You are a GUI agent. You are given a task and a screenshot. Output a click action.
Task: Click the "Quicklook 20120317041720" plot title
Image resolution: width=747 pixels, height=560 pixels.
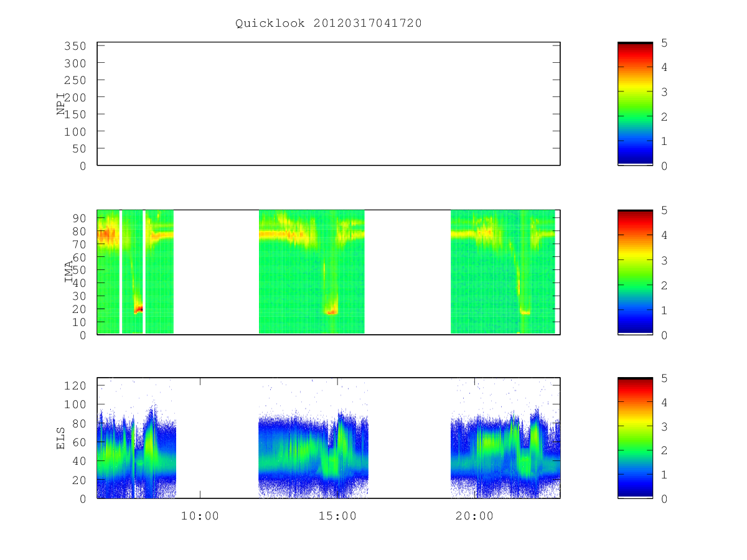[x=329, y=24]
